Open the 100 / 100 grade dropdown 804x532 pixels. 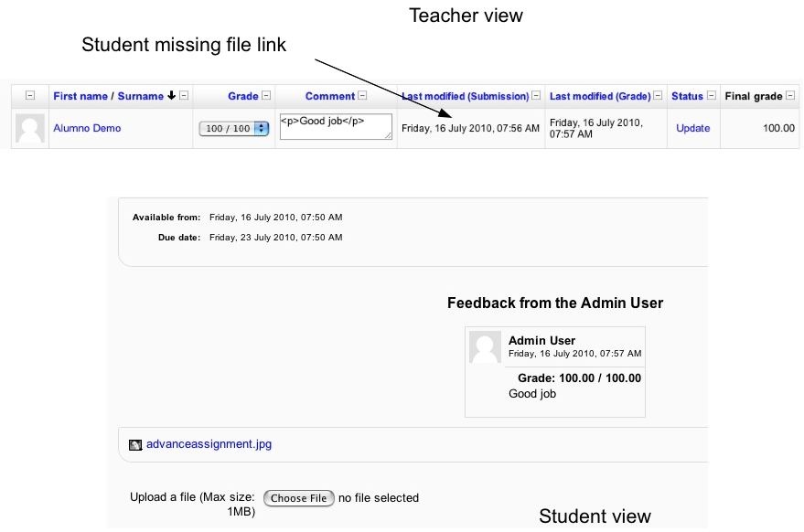pos(234,129)
